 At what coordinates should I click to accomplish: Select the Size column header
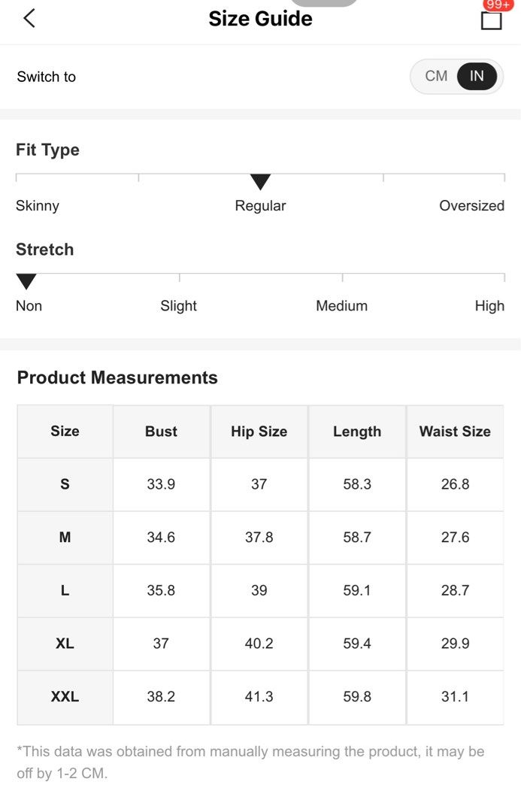65,431
